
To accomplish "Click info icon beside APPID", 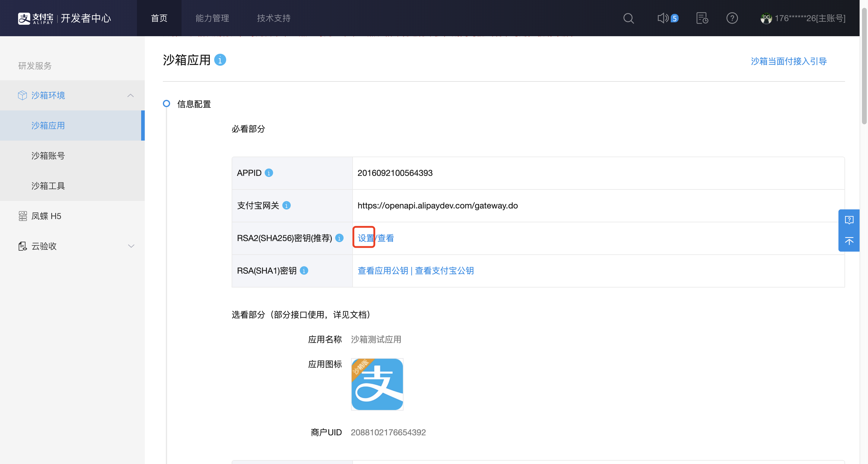I will coord(268,173).
